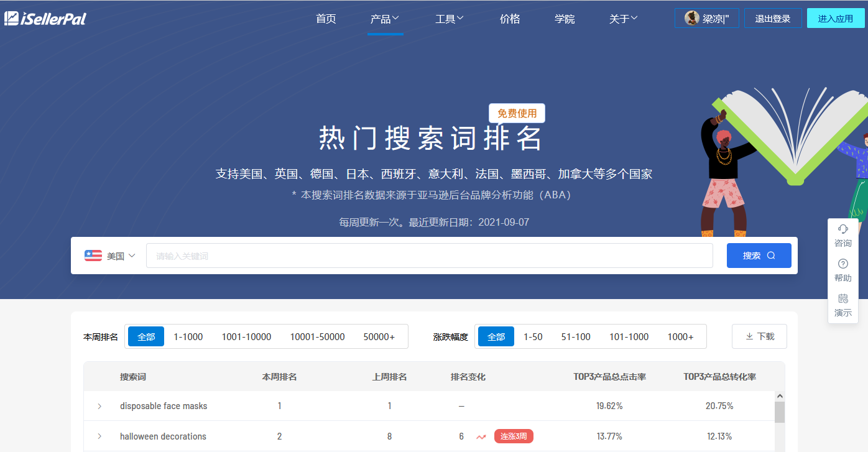Click the 20.75% conversion rate value
The height and width of the screenshot is (452, 868).
719,406
